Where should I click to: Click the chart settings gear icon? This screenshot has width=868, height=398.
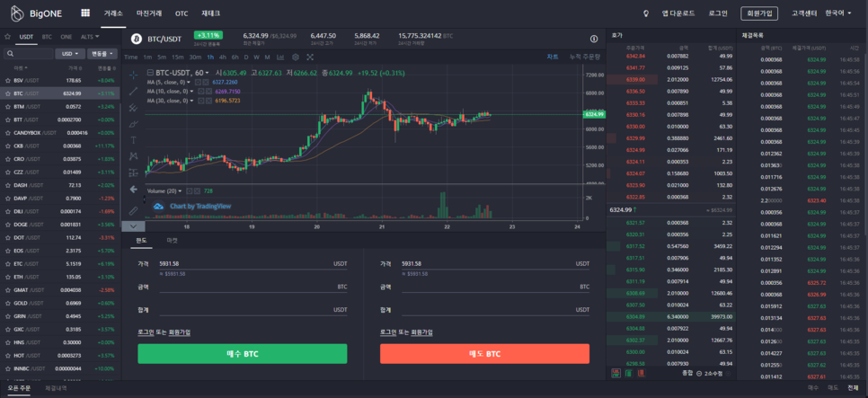click(x=296, y=57)
